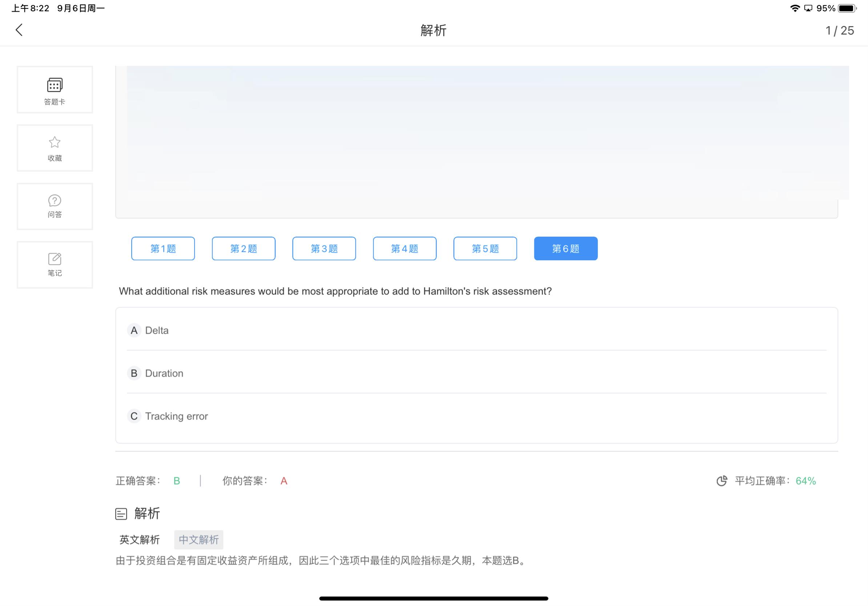Jump to question 第3题

point(324,249)
